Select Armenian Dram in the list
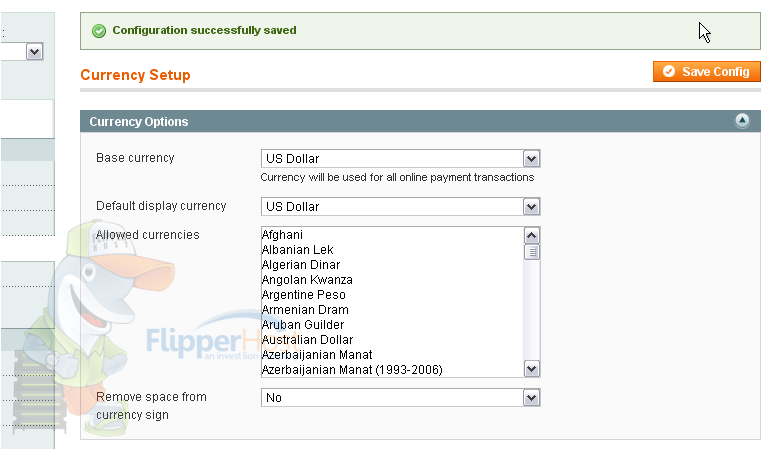The height and width of the screenshot is (450, 776). coord(305,310)
